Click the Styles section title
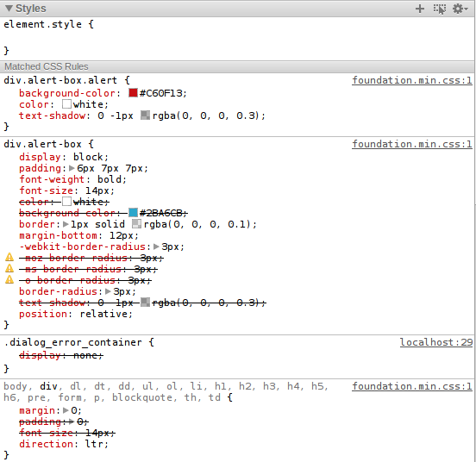 pyautogui.click(x=31, y=9)
